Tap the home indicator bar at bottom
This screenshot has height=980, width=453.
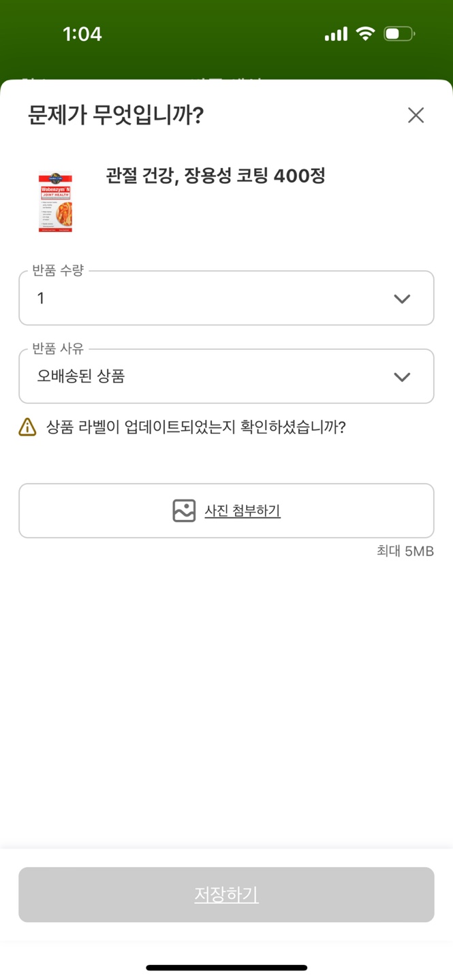(226, 967)
